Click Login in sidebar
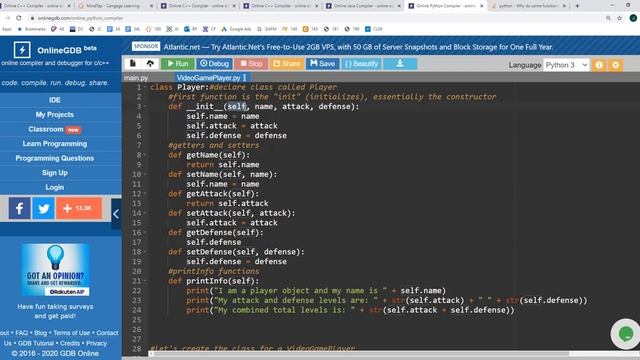 point(55,187)
